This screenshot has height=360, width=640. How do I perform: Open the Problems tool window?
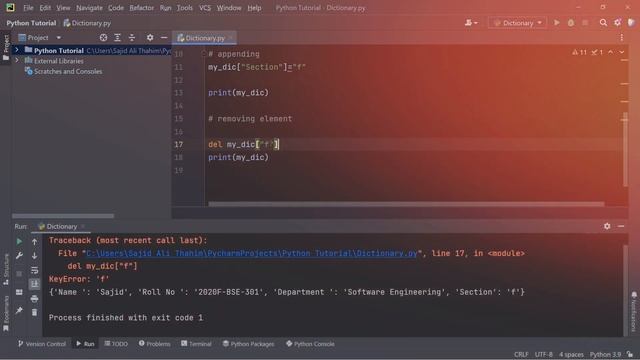154,344
